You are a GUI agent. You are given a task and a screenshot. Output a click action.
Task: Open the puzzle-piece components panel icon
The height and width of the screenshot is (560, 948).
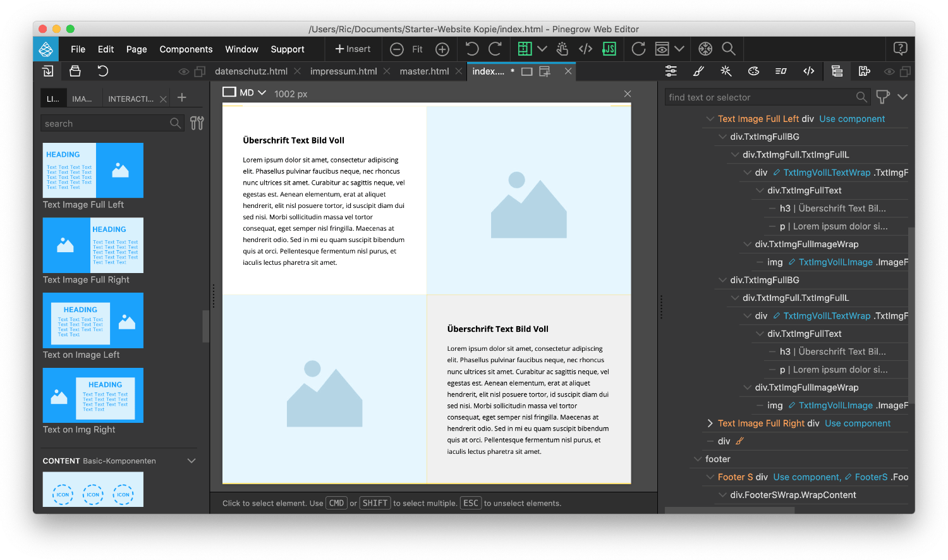coord(865,71)
